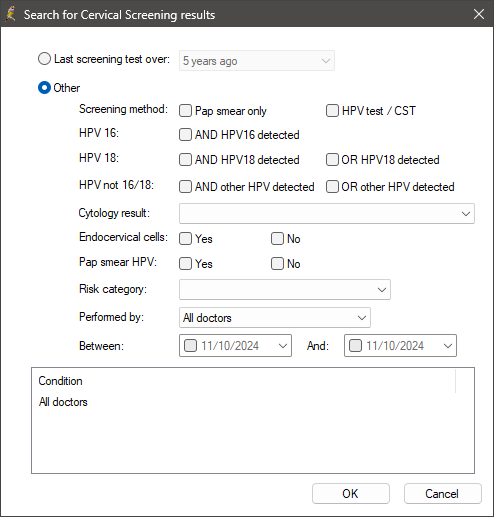Viewport: 494px width, 517px height.
Task: Enable 'AND other HPV detected'
Action: tap(185, 187)
